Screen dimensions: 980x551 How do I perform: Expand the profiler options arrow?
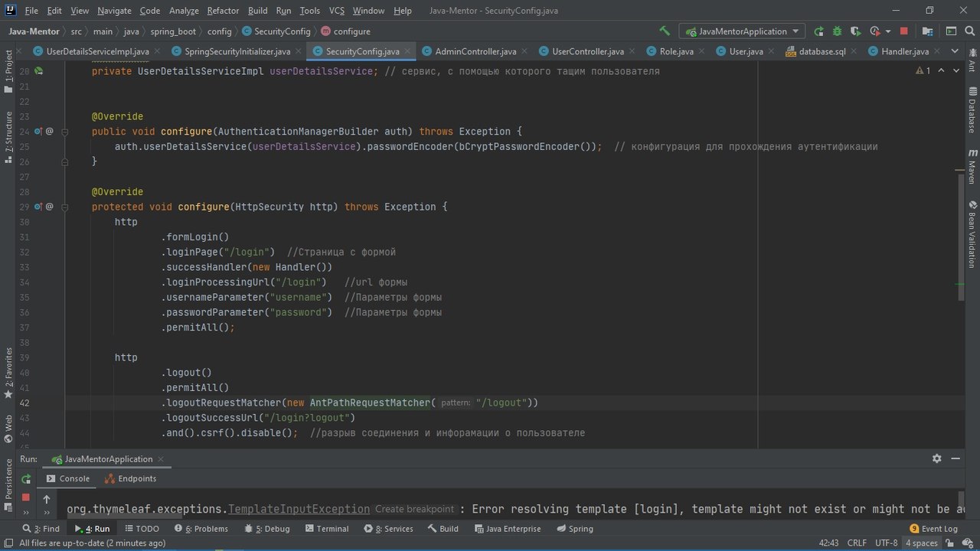[887, 31]
